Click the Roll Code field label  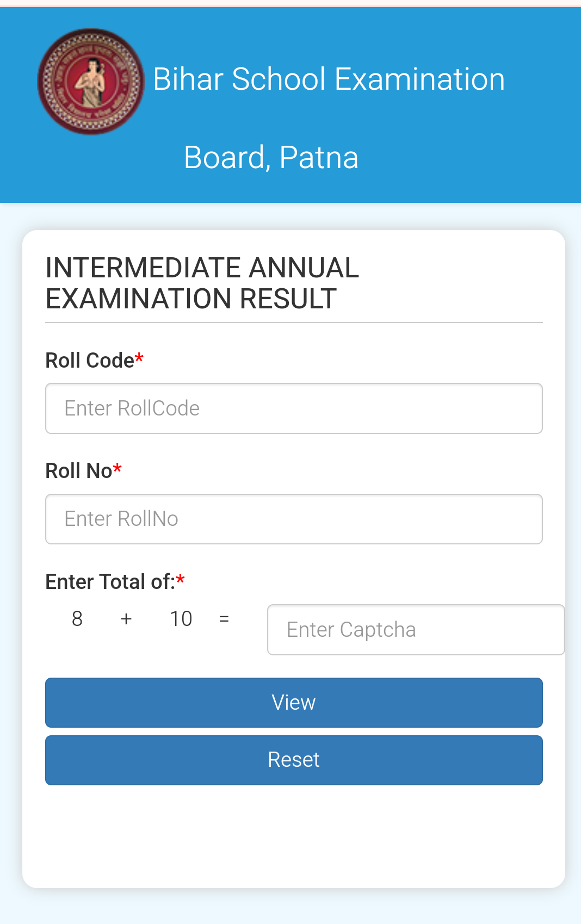pos(89,361)
